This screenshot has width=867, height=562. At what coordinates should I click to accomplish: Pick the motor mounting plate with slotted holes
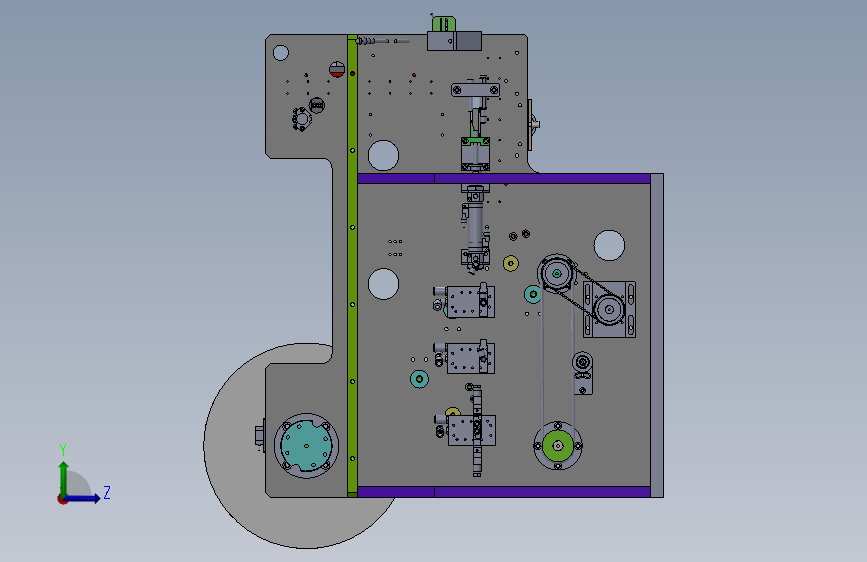click(x=609, y=309)
